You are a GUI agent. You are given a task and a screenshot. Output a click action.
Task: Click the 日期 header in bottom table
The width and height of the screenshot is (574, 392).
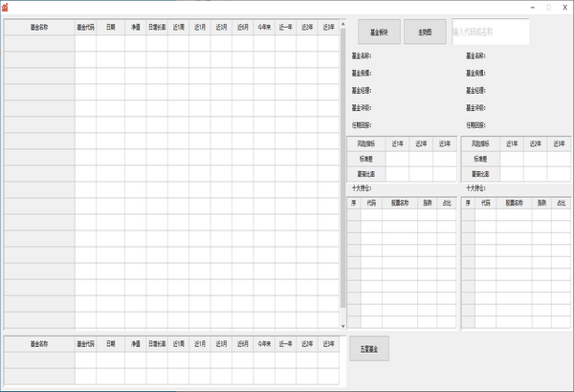[111, 344]
